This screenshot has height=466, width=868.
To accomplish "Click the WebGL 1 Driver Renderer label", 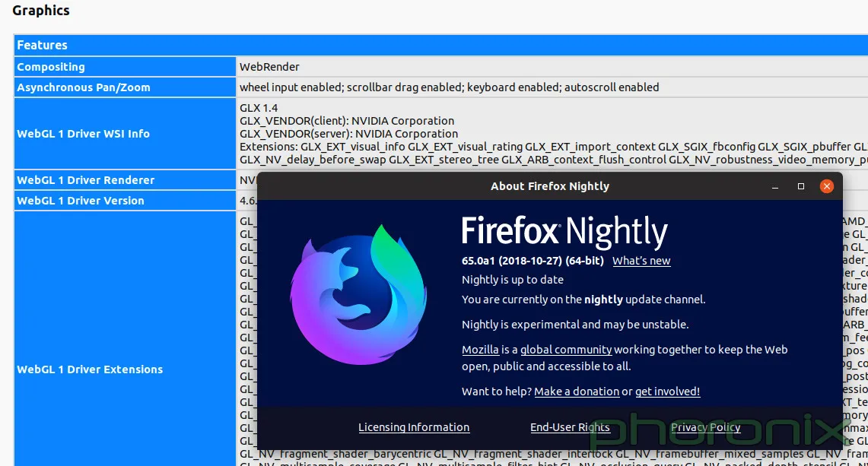I will [86, 180].
